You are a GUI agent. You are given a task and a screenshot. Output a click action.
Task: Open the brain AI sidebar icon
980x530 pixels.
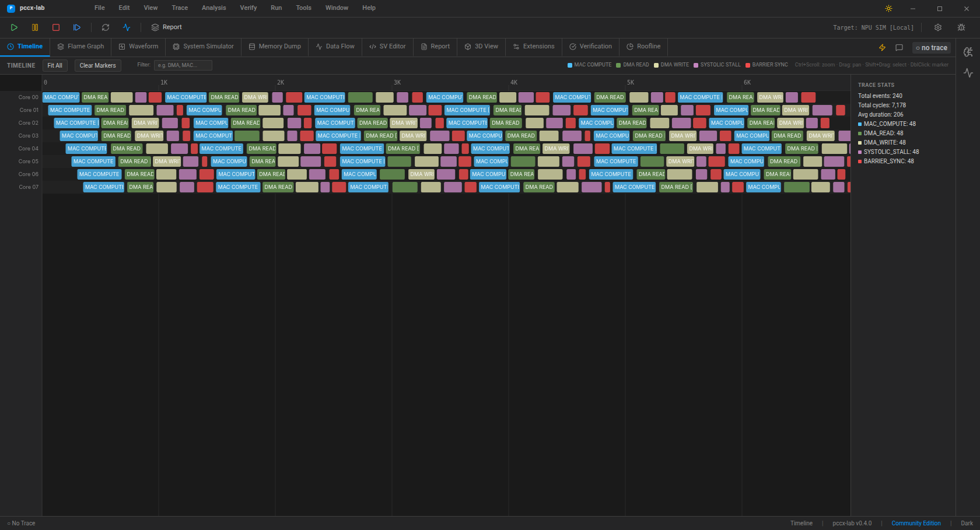tap(968, 52)
